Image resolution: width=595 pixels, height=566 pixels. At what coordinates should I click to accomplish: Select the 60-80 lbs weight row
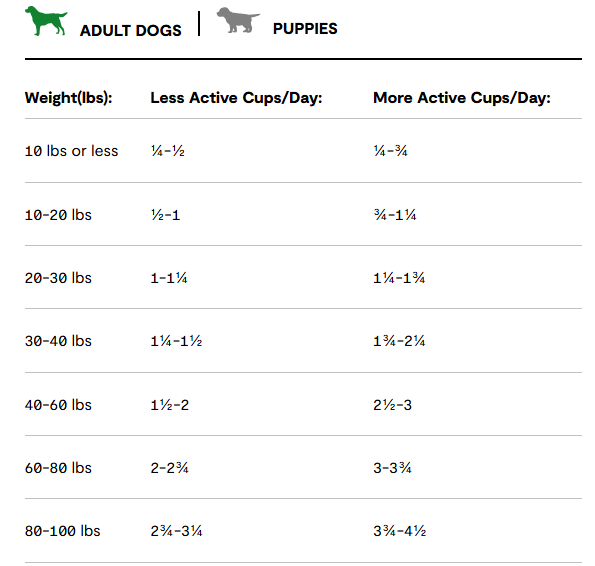click(303, 467)
